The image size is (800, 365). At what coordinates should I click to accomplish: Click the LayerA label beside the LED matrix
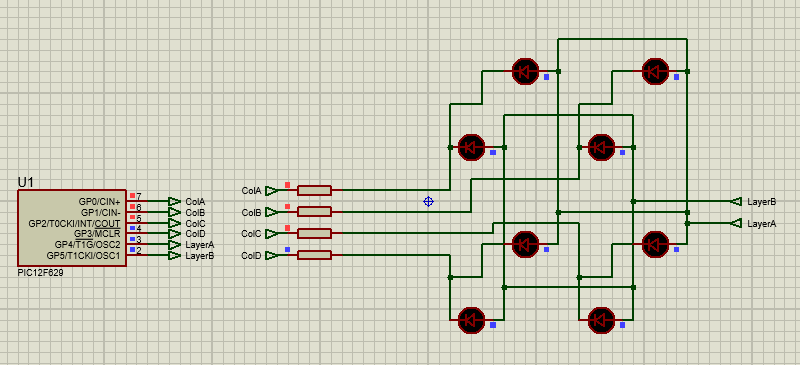[x=761, y=224]
